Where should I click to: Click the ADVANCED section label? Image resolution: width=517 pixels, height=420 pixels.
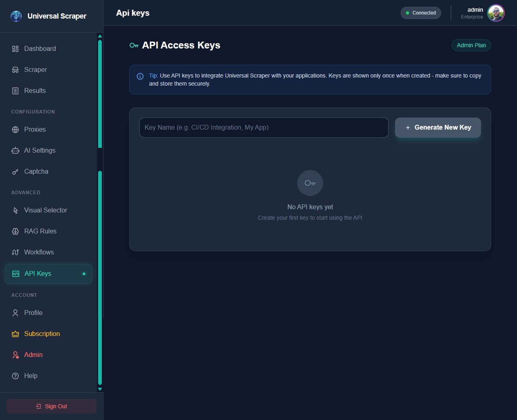point(26,193)
